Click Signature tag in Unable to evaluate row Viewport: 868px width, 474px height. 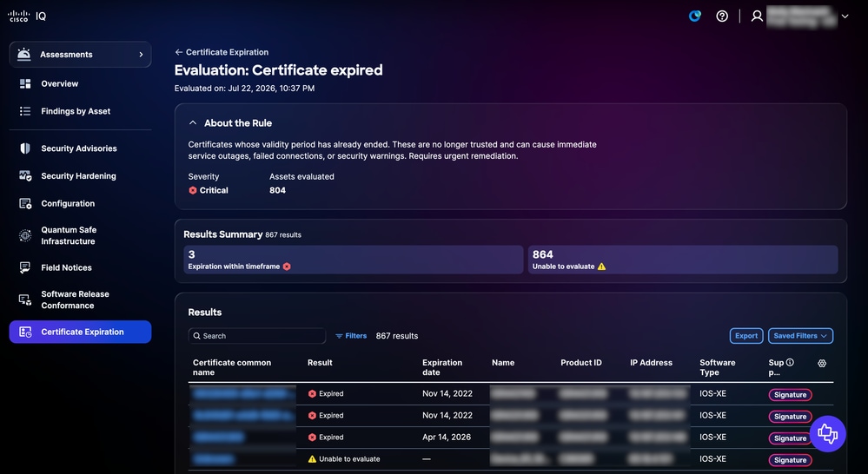pyautogui.click(x=790, y=460)
